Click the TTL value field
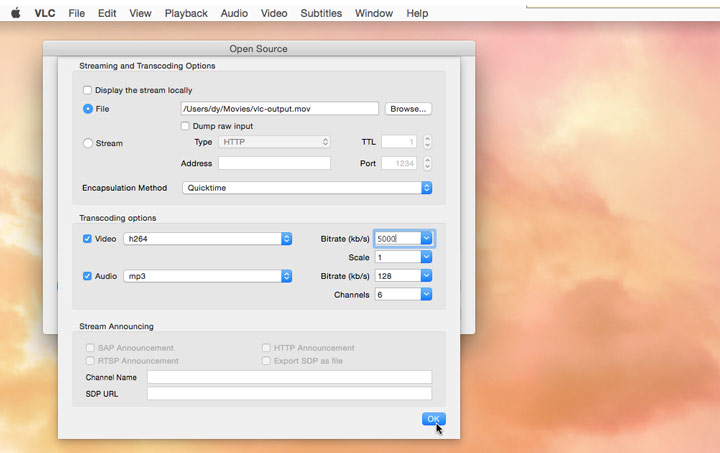 pyautogui.click(x=399, y=142)
